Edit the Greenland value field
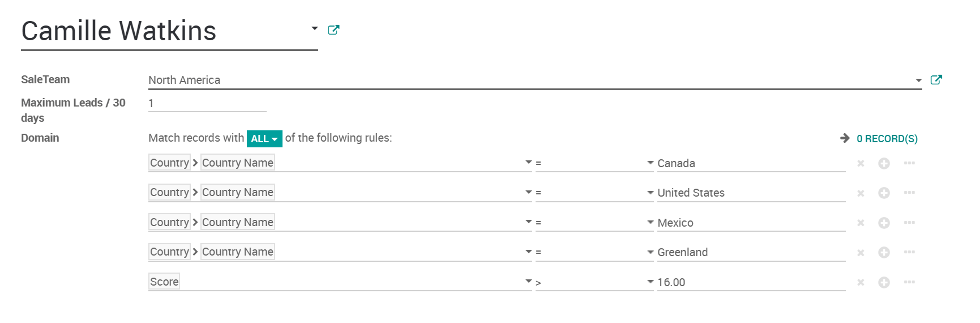Screen dimensions: 980x323 (751, 253)
